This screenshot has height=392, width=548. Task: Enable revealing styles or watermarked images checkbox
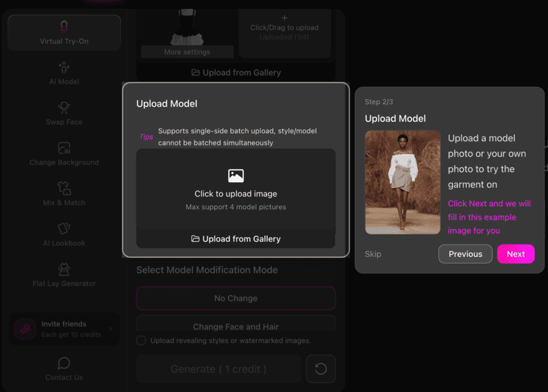coord(141,341)
